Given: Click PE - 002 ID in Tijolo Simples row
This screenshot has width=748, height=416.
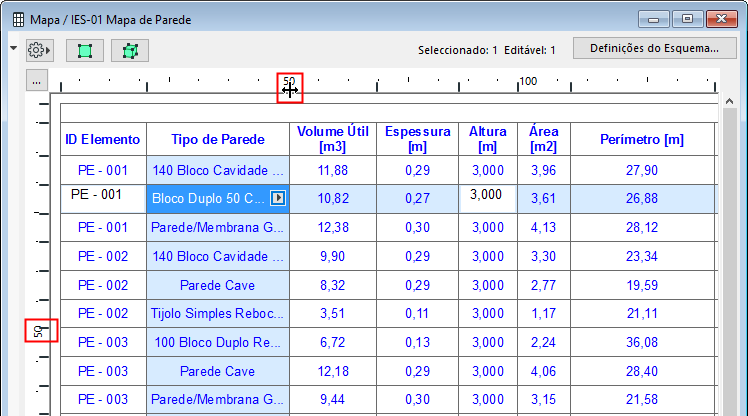Looking at the screenshot, I should 103,313.
